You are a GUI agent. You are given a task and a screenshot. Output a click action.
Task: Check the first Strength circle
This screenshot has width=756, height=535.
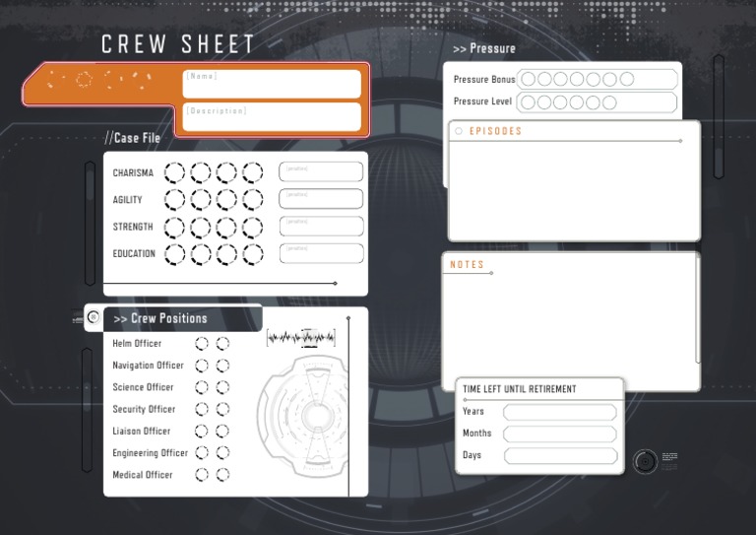pos(174,228)
